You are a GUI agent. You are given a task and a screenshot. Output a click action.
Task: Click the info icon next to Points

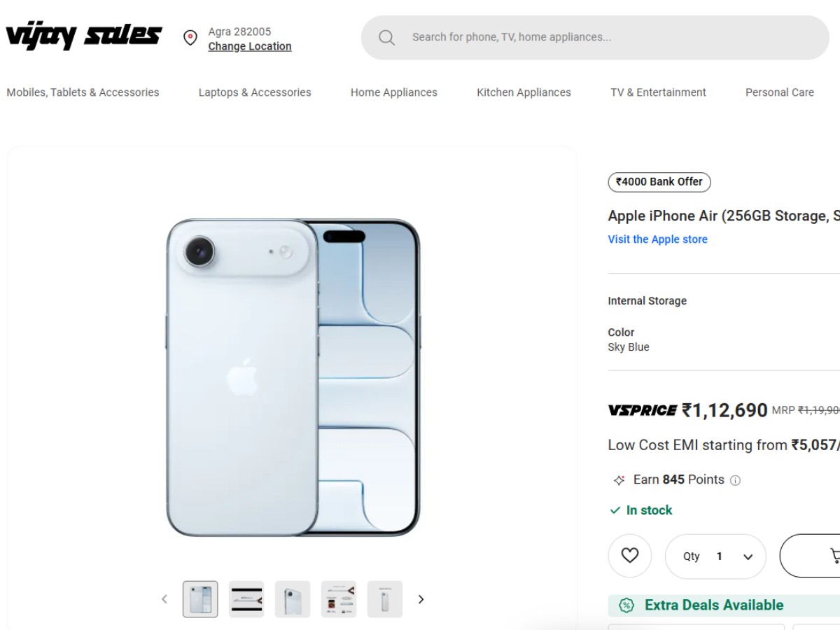[x=735, y=480]
